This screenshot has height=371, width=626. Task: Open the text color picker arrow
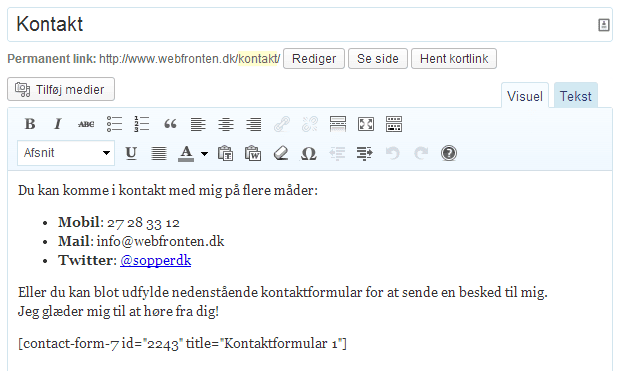204,153
